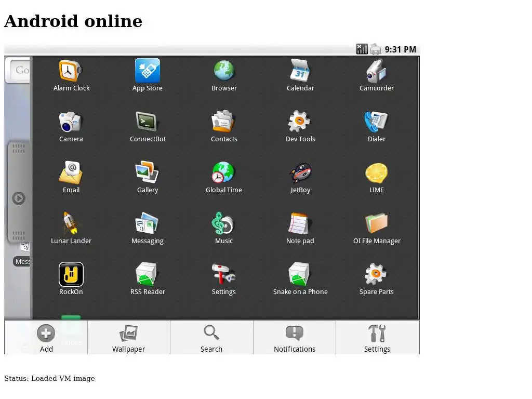Open Notifications from the bottom menu

[295, 338]
